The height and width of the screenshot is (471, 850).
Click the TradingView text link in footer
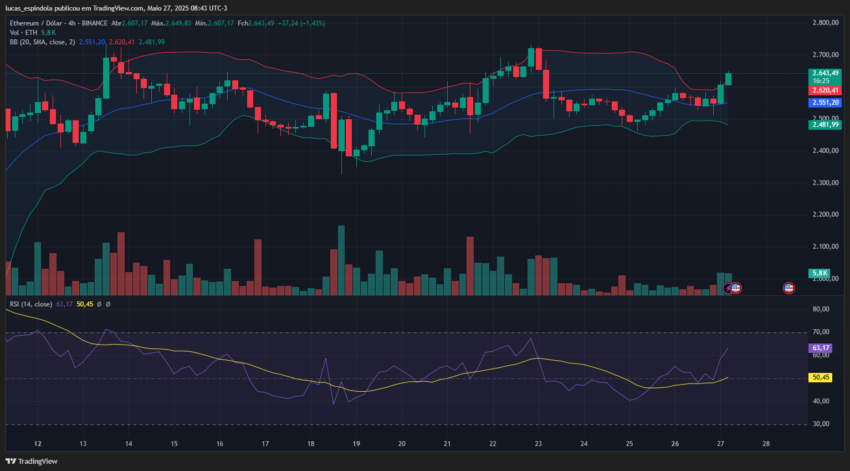[37, 461]
